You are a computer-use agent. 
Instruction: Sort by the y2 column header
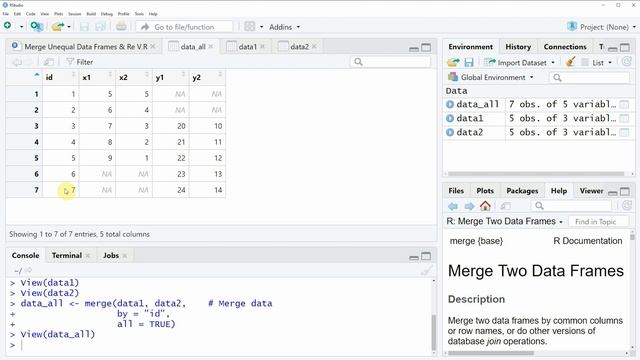[207, 77]
